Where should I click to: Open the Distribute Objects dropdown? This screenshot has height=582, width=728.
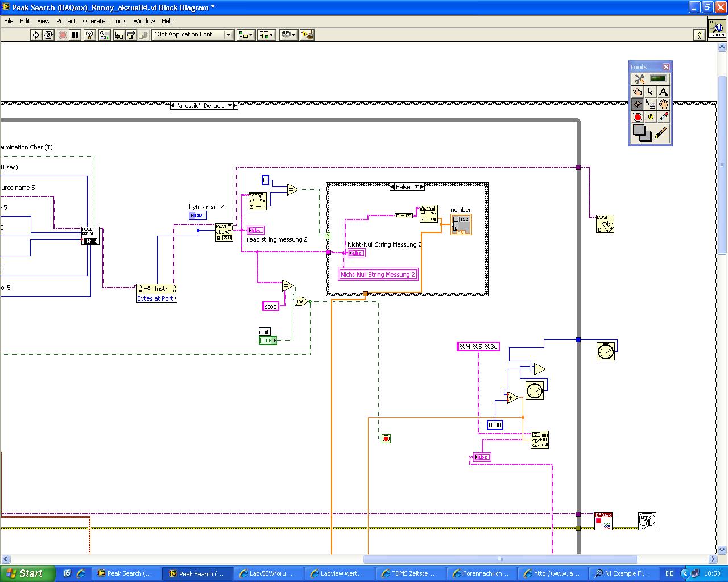point(266,35)
